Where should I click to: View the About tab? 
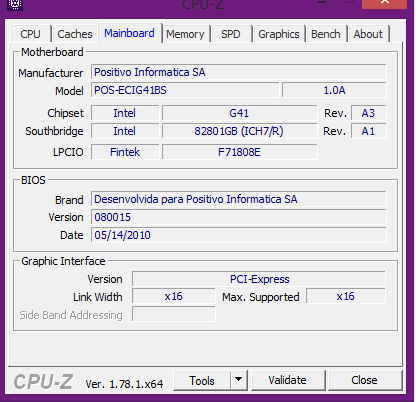(x=368, y=34)
